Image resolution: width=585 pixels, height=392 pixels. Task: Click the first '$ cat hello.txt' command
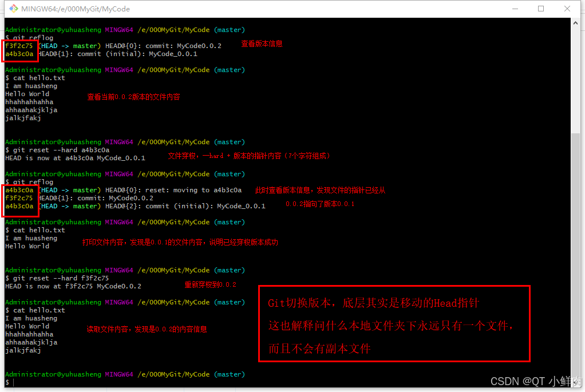tap(35, 78)
